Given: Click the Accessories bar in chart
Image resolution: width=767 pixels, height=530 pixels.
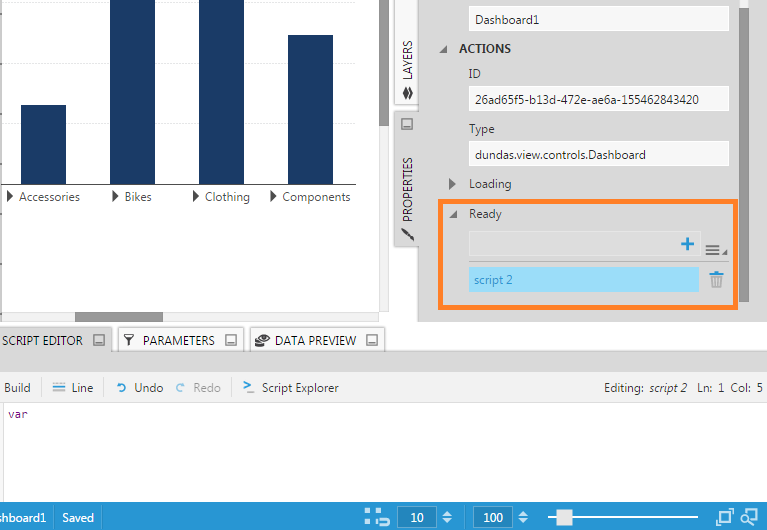Looking at the screenshot, I should click(x=44, y=144).
